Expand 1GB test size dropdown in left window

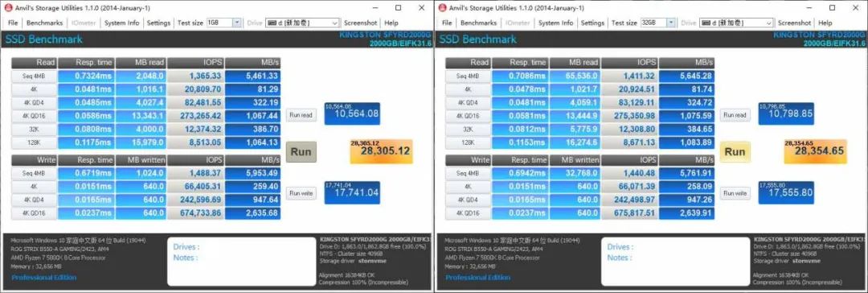[x=237, y=23]
